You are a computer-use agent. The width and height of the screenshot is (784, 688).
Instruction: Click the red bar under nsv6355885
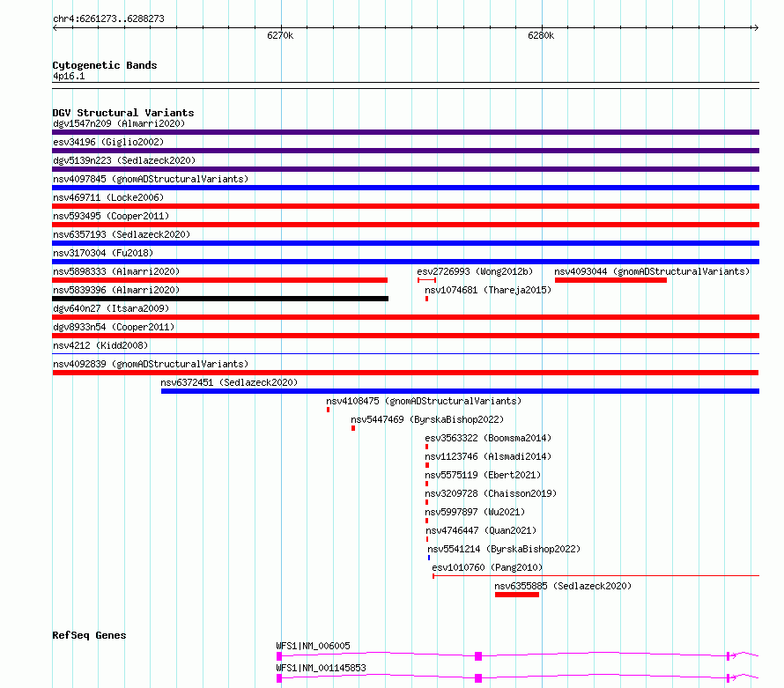pyautogui.click(x=517, y=595)
